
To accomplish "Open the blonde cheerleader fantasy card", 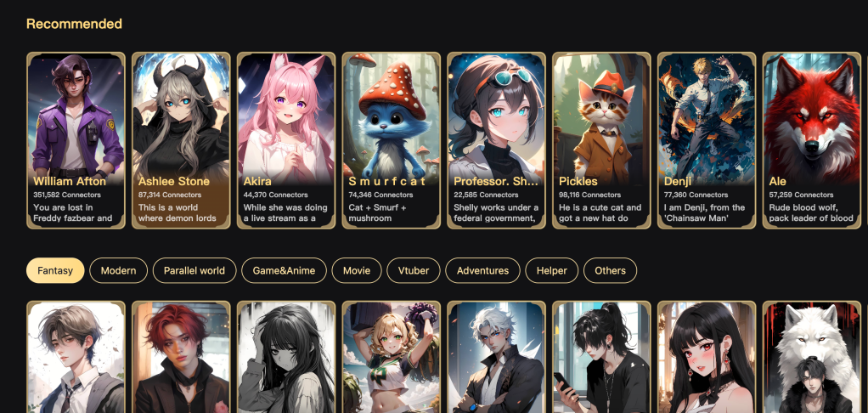I will pos(392,357).
